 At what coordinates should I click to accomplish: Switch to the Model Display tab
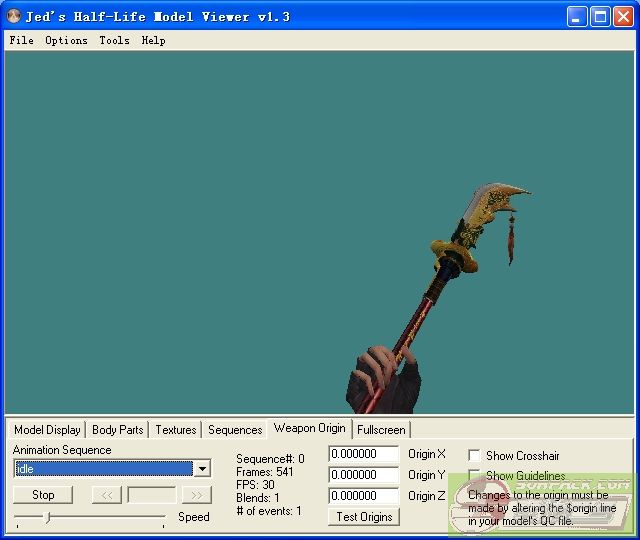47,430
